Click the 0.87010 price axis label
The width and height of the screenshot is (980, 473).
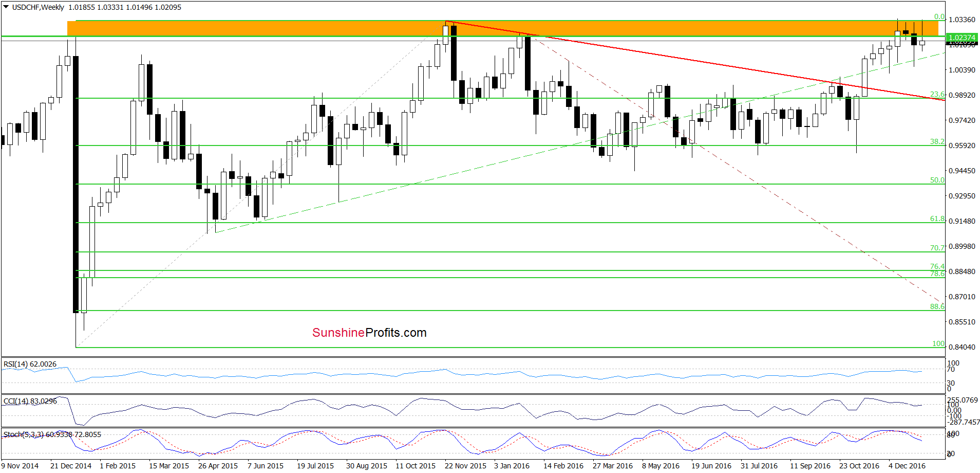coord(962,297)
